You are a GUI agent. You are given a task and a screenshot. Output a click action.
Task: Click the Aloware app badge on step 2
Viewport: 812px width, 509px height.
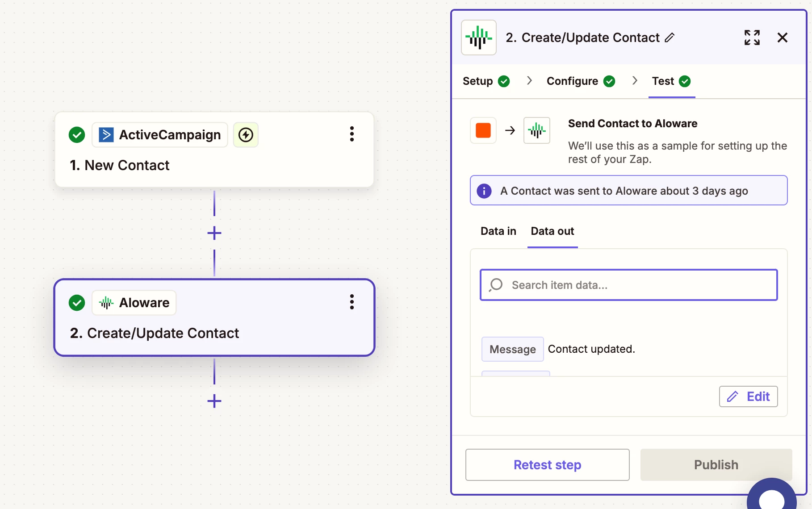coord(134,303)
